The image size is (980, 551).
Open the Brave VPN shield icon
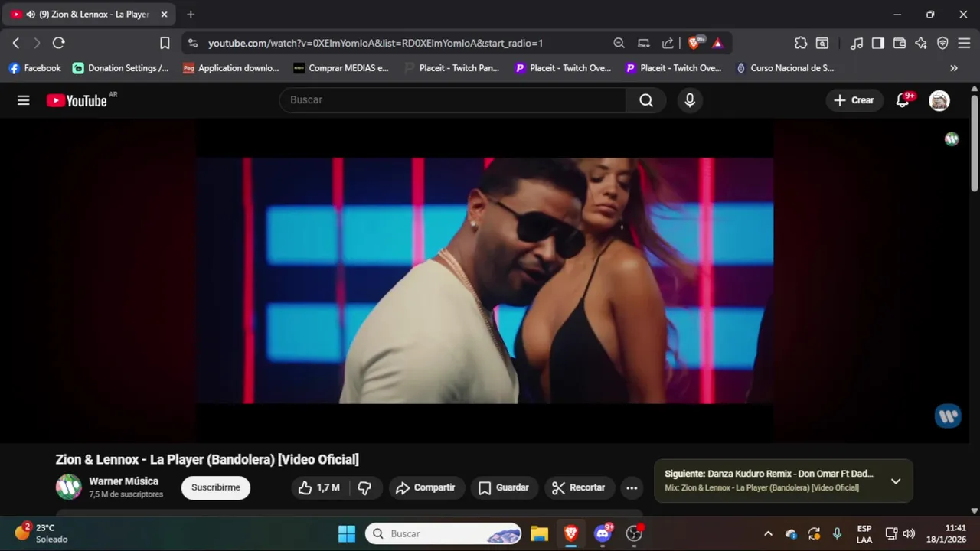pyautogui.click(x=942, y=44)
